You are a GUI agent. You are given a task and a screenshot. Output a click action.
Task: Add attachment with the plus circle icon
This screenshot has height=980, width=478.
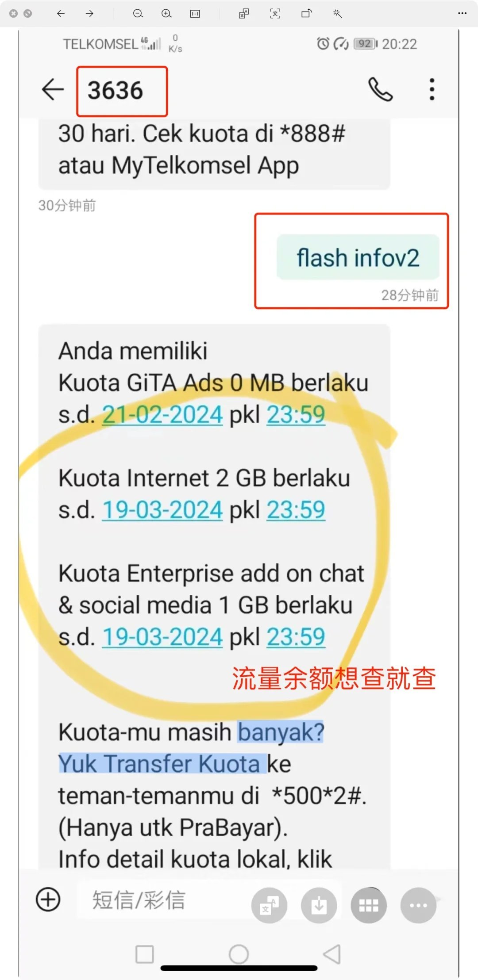click(x=48, y=899)
